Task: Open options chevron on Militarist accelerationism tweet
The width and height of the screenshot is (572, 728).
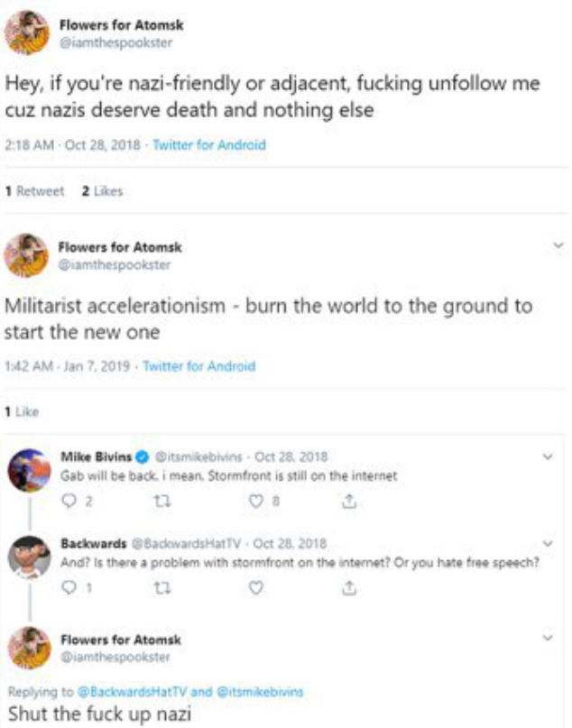Action: click(x=558, y=244)
